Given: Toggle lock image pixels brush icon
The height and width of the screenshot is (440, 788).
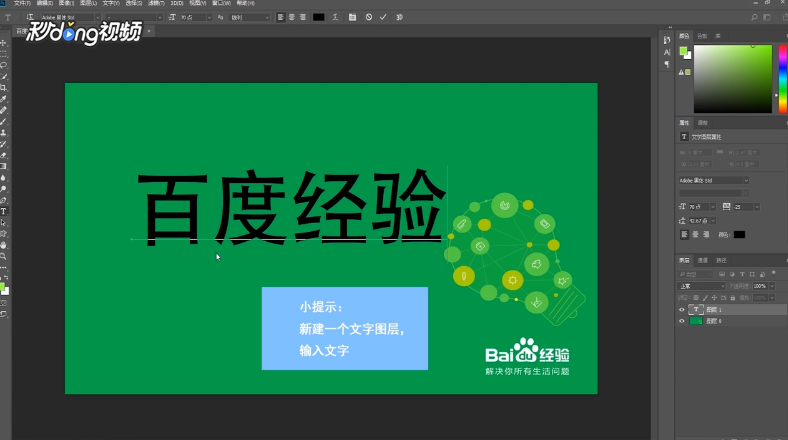Looking at the screenshot, I should coord(705,298).
